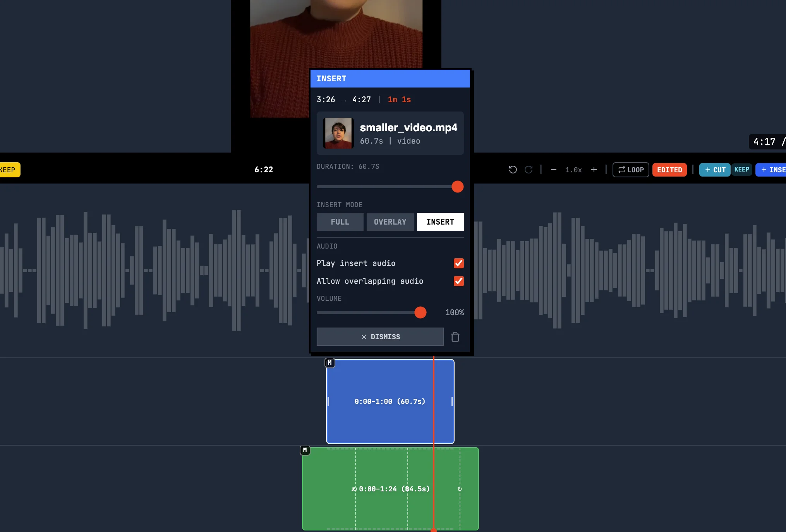Click the EDITED status button
The height and width of the screenshot is (532, 786).
(669, 170)
